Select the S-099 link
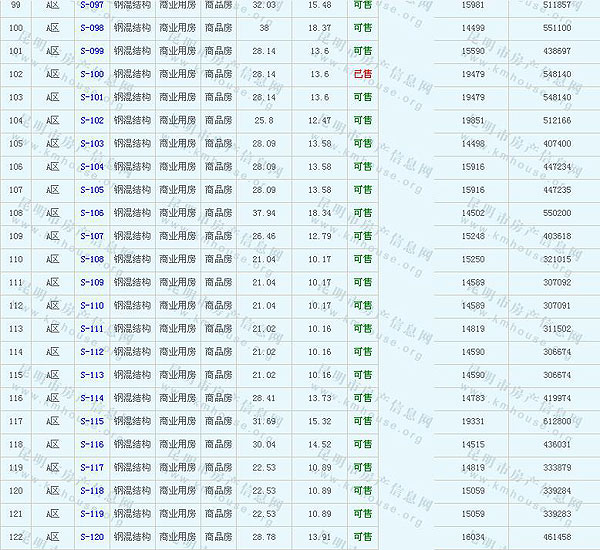600x550 pixels. [92, 51]
